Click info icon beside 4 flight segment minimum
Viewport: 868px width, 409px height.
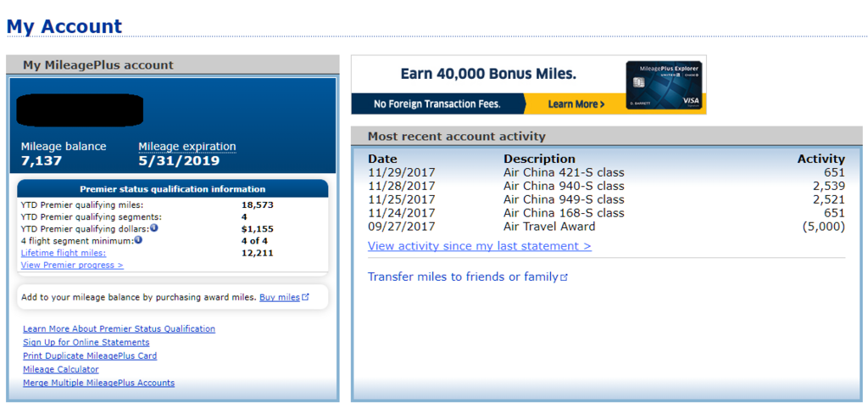[138, 240]
